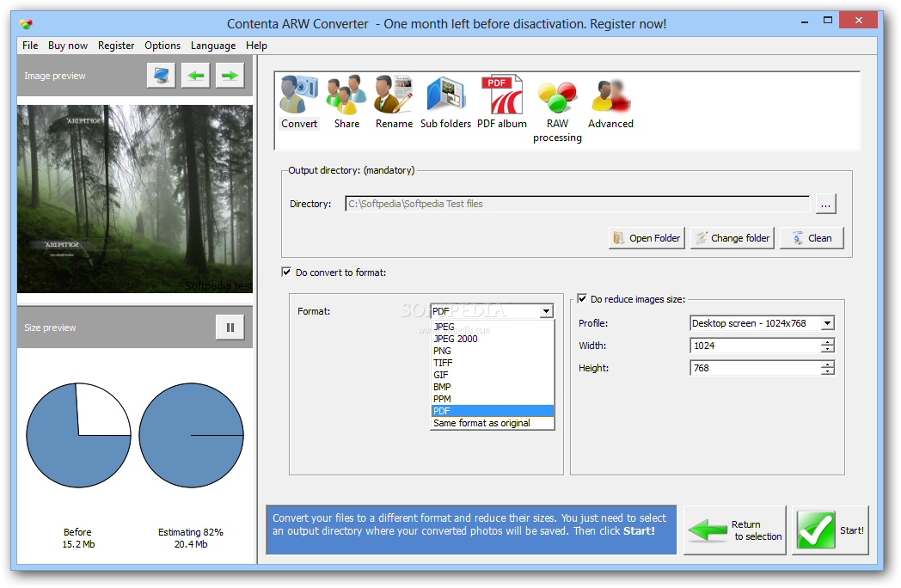Screen dimensions: 901x588
Task: Click Return to selection button
Action: pyautogui.click(x=734, y=530)
